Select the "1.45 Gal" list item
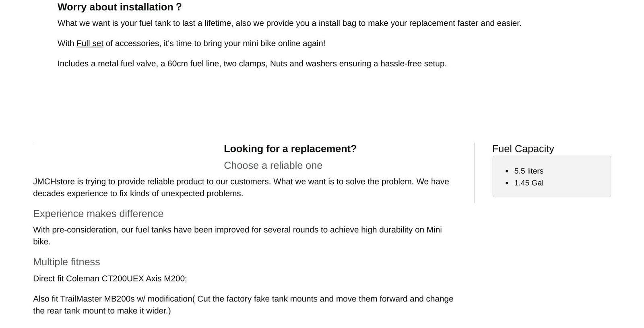The image size is (644, 328). 528,183
